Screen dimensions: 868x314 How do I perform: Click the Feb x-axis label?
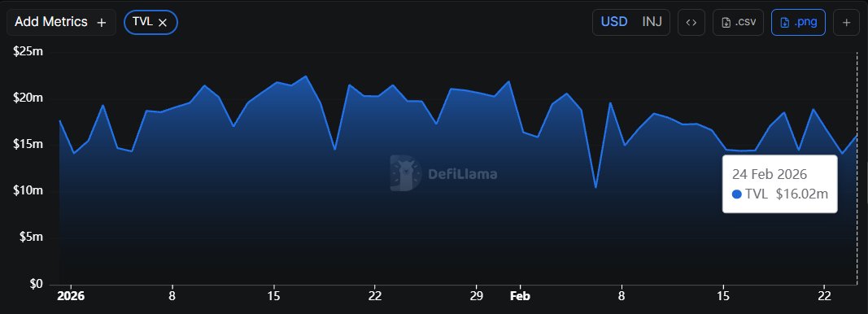520,296
